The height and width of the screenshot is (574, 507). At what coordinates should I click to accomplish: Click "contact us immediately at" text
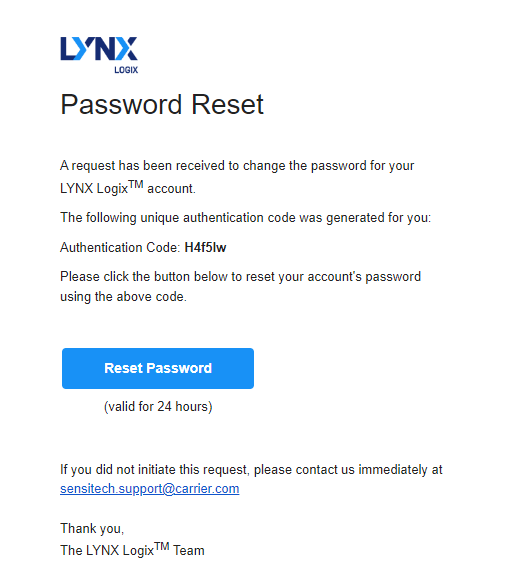pos(369,470)
